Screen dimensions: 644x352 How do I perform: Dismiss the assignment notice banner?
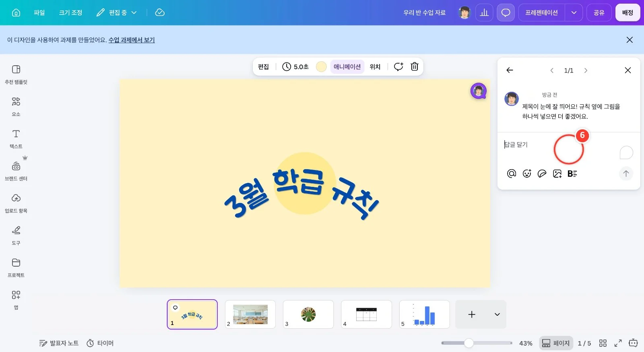coord(630,40)
